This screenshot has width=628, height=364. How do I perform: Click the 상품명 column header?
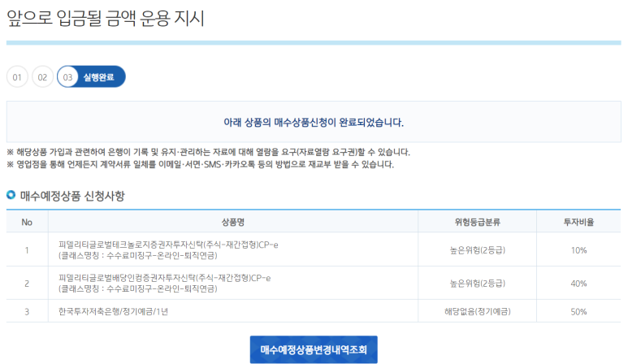233,223
